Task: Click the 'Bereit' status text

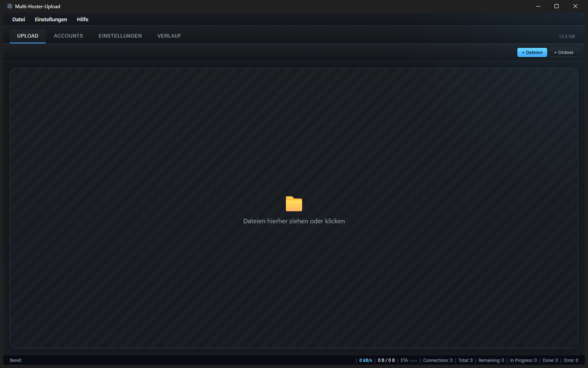Action: [x=16, y=360]
